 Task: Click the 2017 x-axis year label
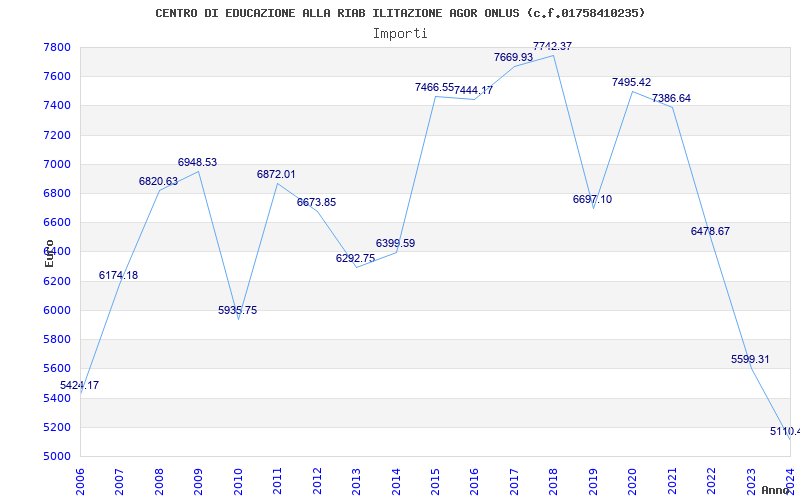[x=514, y=482]
